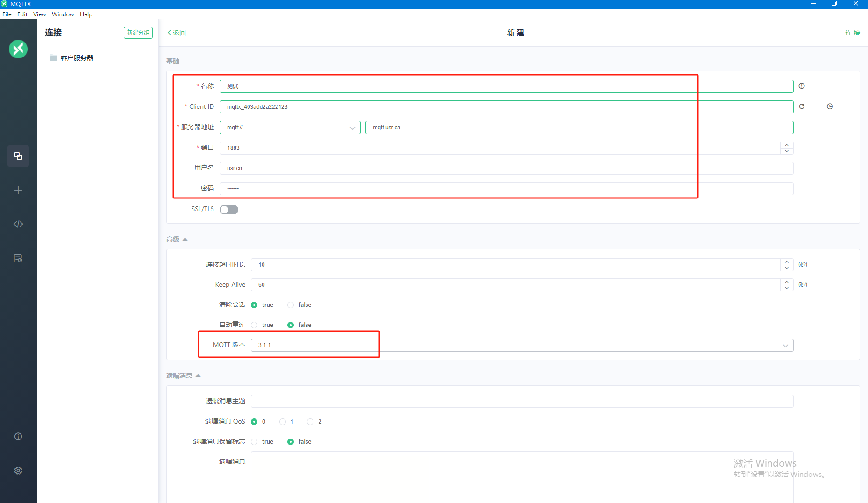Click the 新建分组 button
Viewport: 868px width, 503px height.
[138, 33]
